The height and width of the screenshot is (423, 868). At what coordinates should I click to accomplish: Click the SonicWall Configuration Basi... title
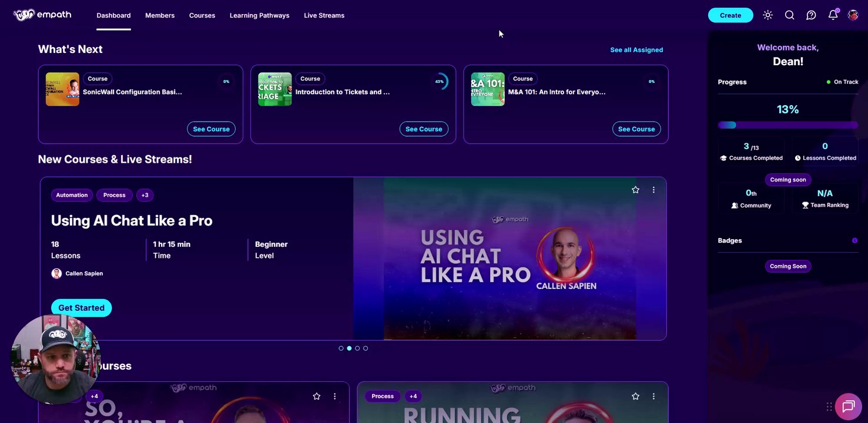(132, 92)
